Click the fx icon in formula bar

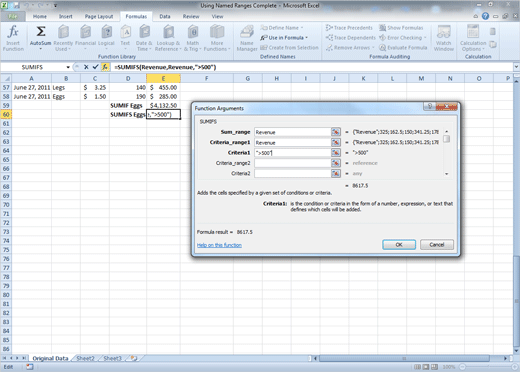[x=105, y=67]
